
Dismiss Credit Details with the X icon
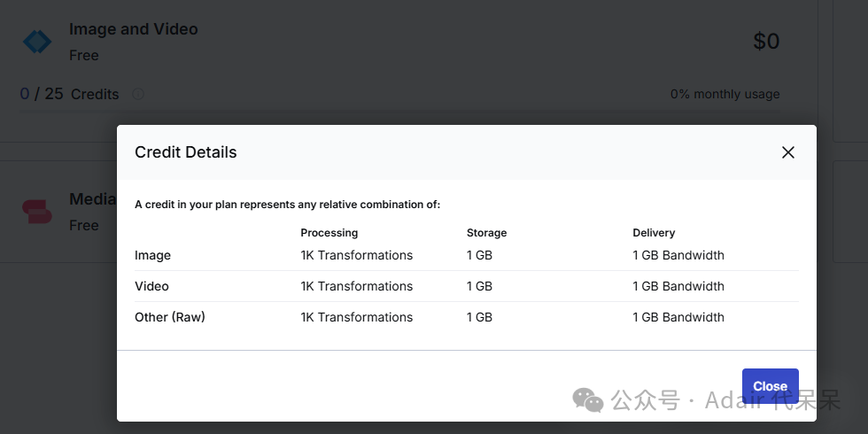(x=787, y=152)
